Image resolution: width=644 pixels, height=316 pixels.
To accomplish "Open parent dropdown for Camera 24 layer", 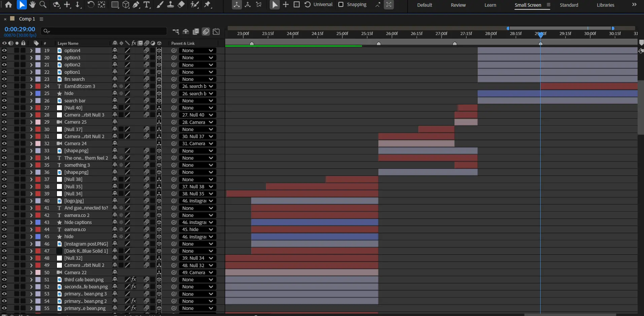I will click(x=197, y=144).
